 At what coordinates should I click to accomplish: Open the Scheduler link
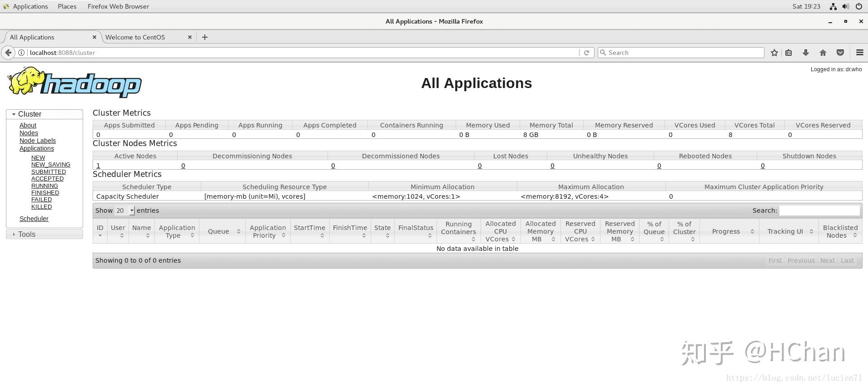tap(34, 219)
